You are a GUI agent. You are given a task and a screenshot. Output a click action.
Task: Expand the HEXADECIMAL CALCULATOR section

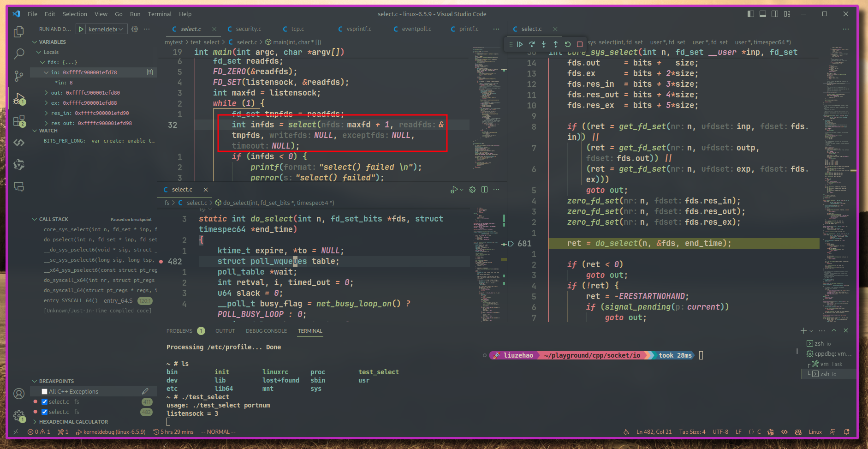point(35,422)
